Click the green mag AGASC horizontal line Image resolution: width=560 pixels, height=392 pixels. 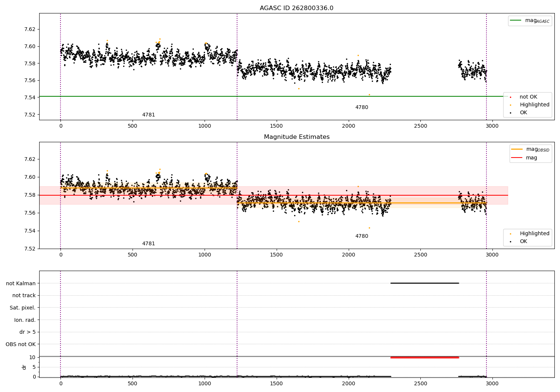pyautogui.click(x=273, y=96)
